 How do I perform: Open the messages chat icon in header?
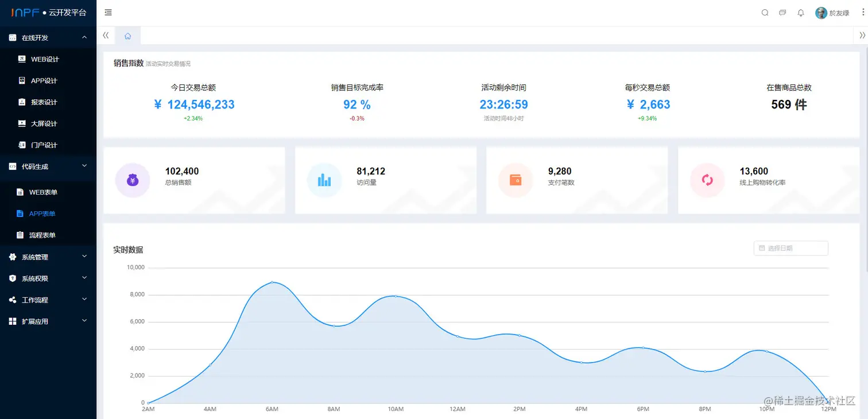pos(782,13)
